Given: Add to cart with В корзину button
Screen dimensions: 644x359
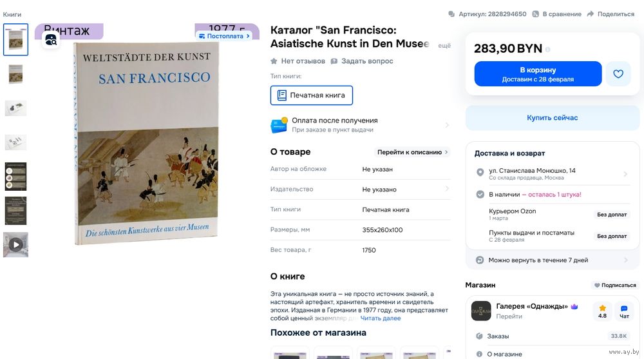Looking at the screenshot, I should click(538, 74).
